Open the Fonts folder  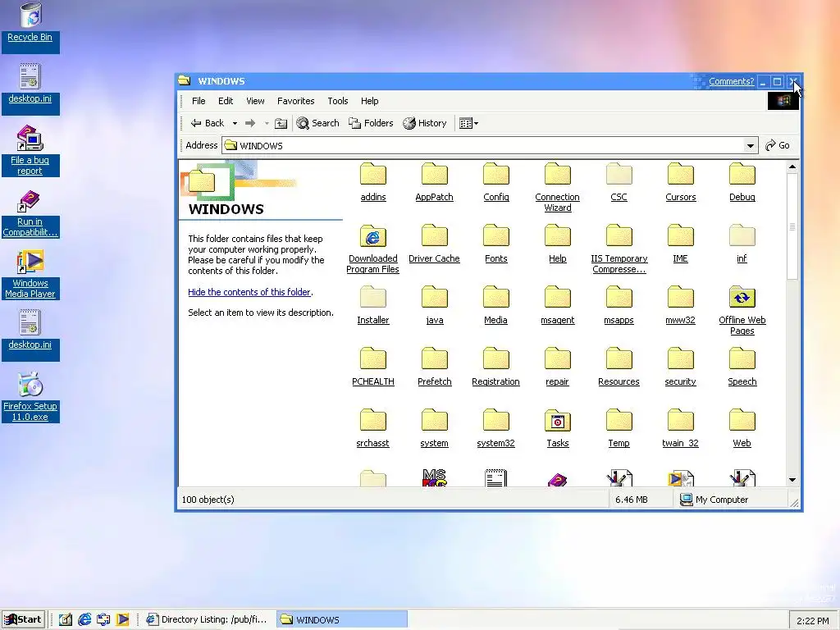pyautogui.click(x=496, y=243)
